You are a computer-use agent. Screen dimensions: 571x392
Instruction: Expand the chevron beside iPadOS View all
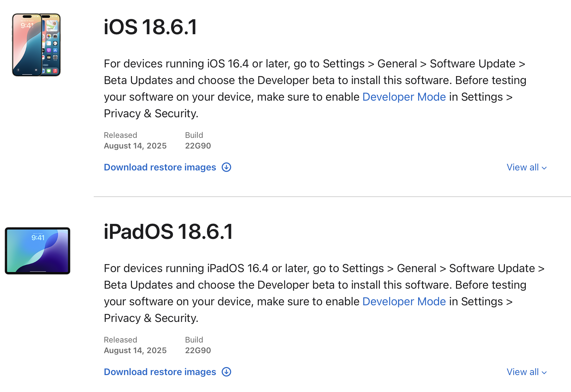[544, 373]
